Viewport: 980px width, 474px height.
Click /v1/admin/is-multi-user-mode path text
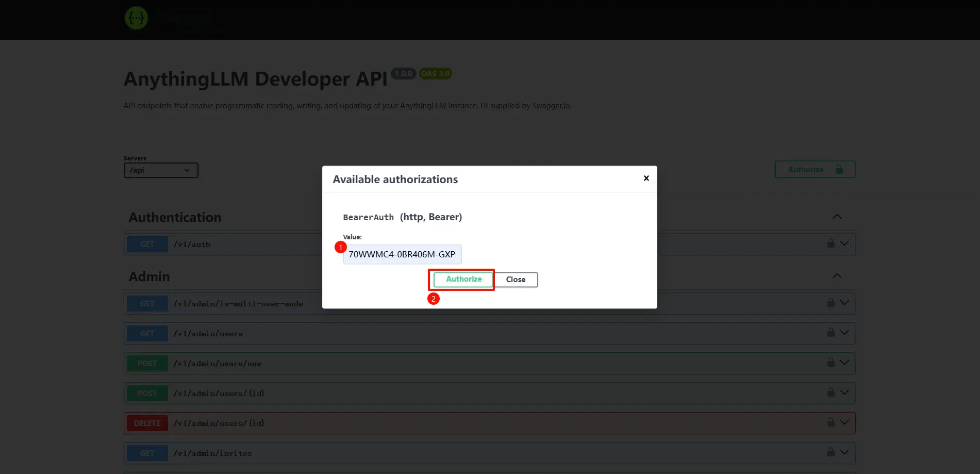(x=238, y=304)
